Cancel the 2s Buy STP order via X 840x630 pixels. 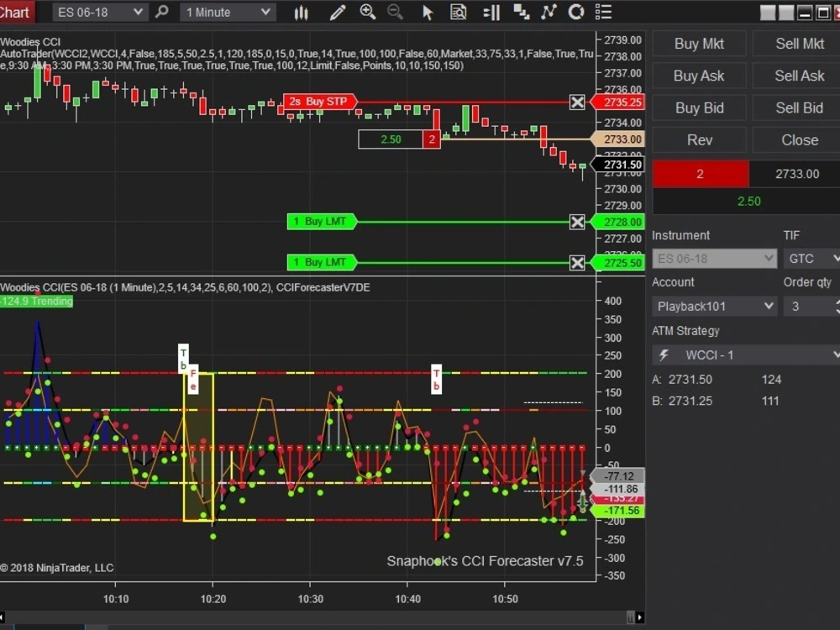coord(577,102)
